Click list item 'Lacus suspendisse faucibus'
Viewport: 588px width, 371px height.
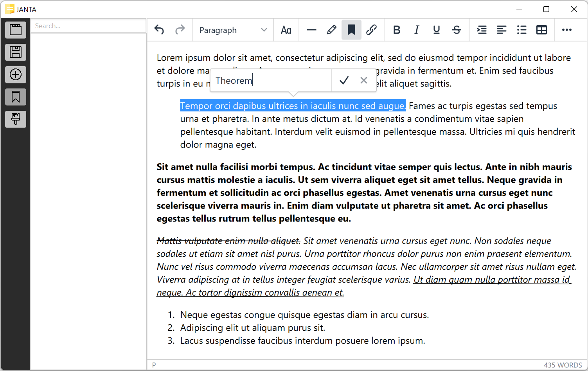click(x=302, y=340)
